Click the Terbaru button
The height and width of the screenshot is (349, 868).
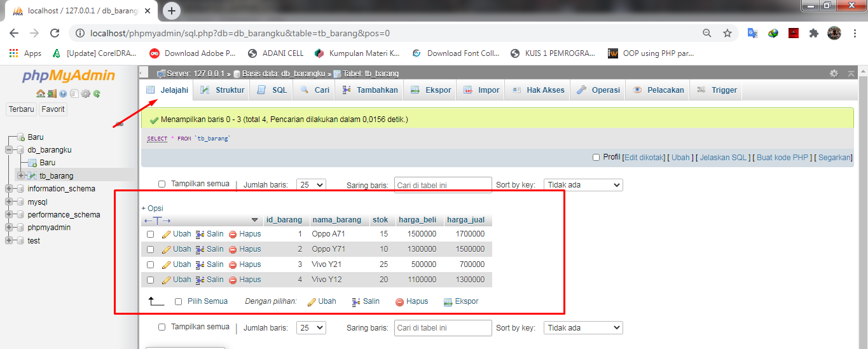click(x=22, y=109)
